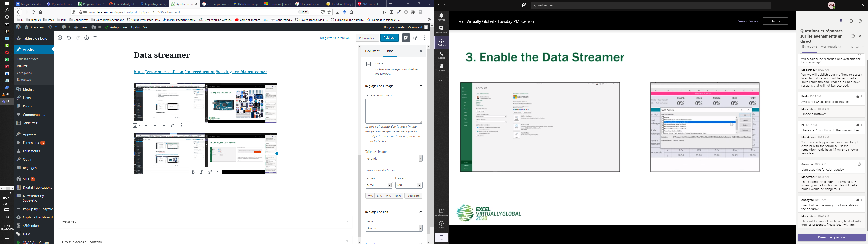Screen dimensions: 868x244
Task: Open the Récentes sort dropdown
Action: coord(857,47)
